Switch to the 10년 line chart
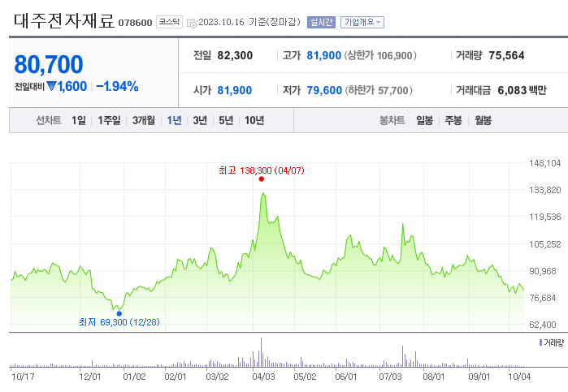 click(x=254, y=120)
